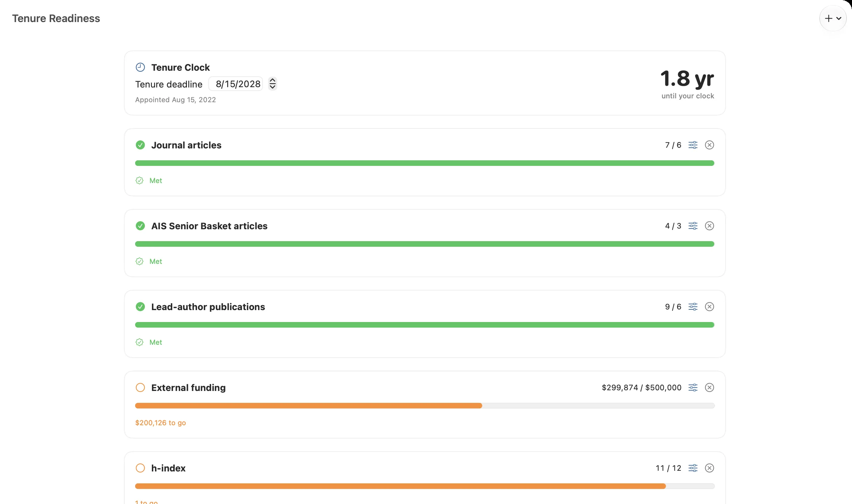Click the '7 / 6' count
852x504 pixels.
click(x=673, y=145)
